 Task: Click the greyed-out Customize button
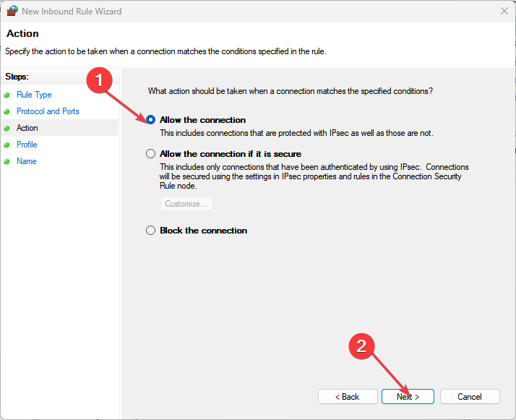pos(186,204)
